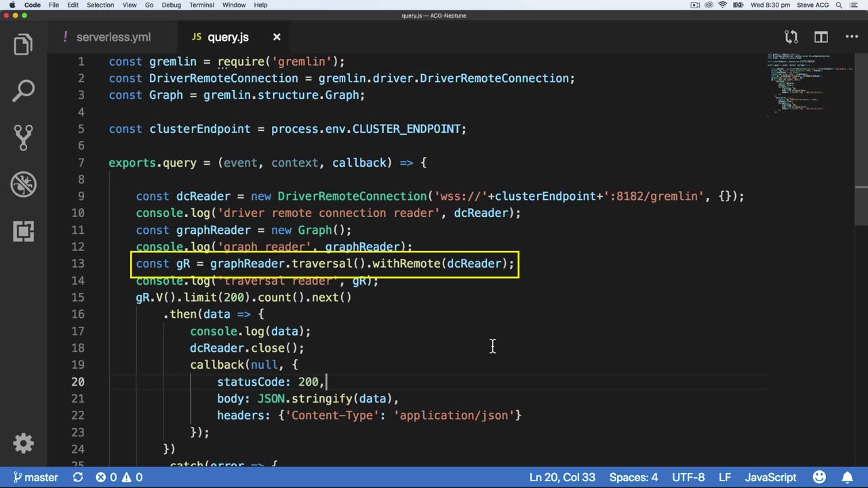
Task: Close the query.js editor tab
Action: [277, 37]
